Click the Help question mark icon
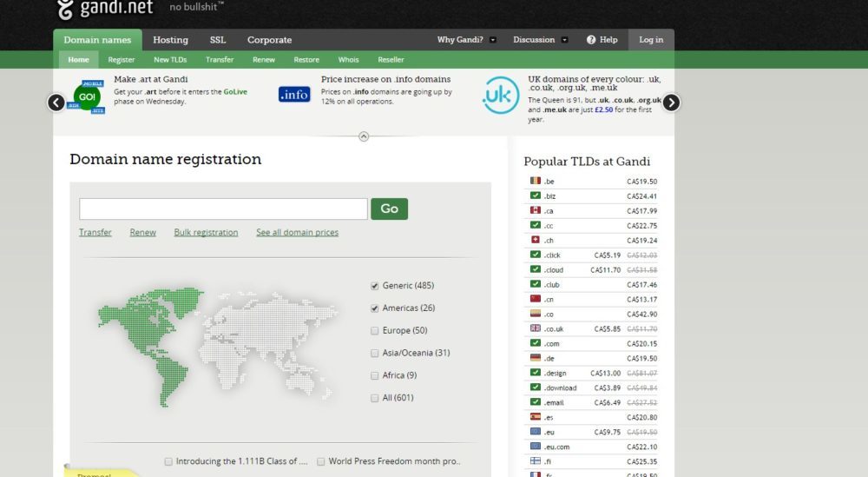868x477 pixels. pos(591,40)
